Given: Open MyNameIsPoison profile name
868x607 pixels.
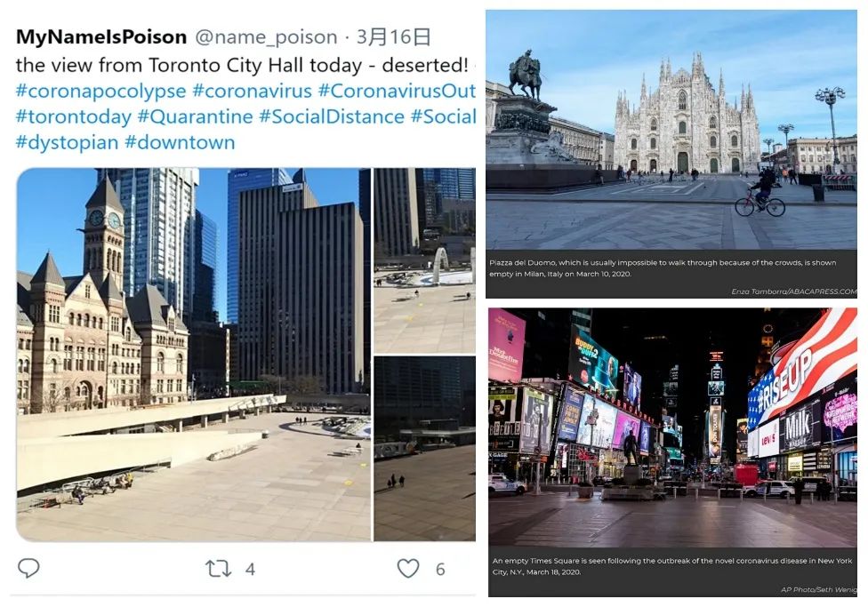Looking at the screenshot, I should 101,37.
